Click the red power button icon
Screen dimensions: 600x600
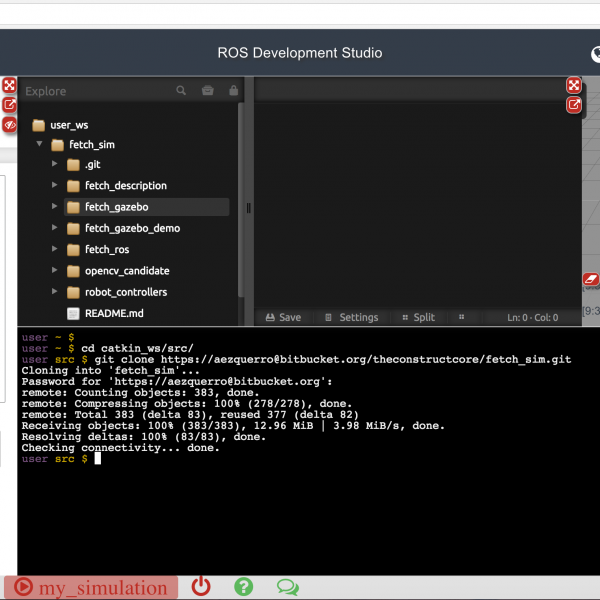[201, 586]
